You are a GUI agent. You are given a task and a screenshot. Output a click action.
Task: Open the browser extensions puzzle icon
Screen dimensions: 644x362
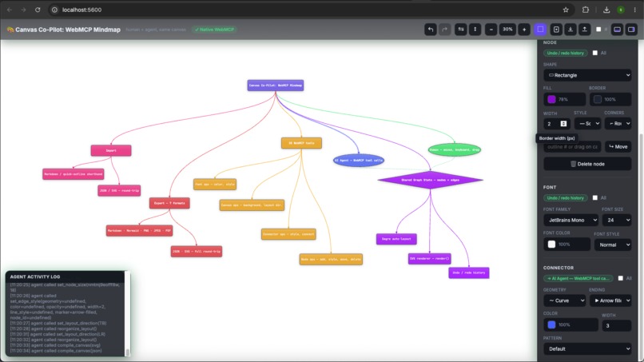pyautogui.click(x=586, y=10)
